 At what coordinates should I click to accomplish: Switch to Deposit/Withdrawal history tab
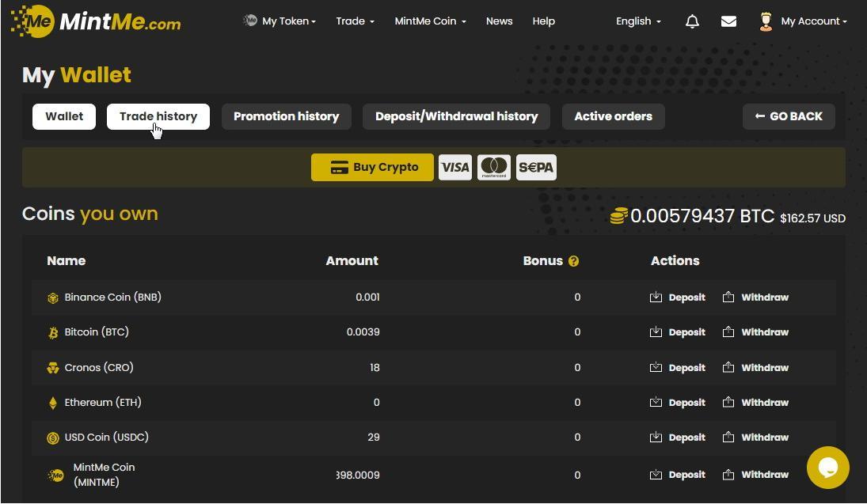pyautogui.click(x=456, y=116)
